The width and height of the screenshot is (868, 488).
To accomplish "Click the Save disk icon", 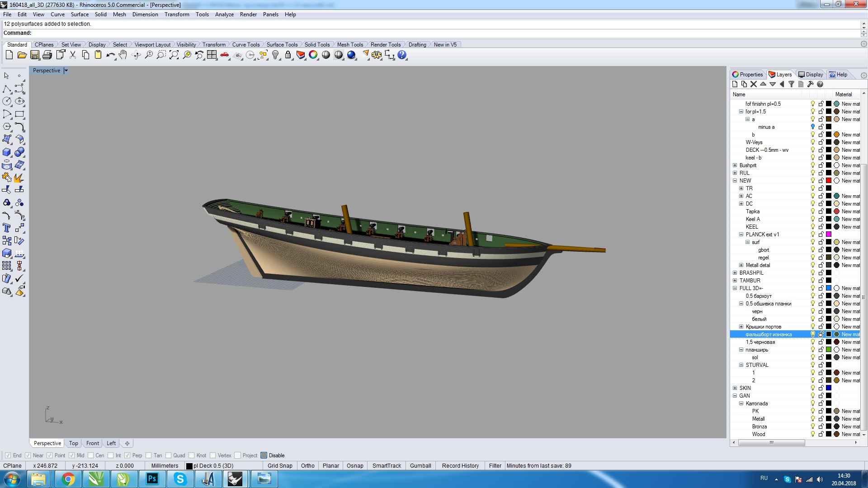I will [x=34, y=55].
